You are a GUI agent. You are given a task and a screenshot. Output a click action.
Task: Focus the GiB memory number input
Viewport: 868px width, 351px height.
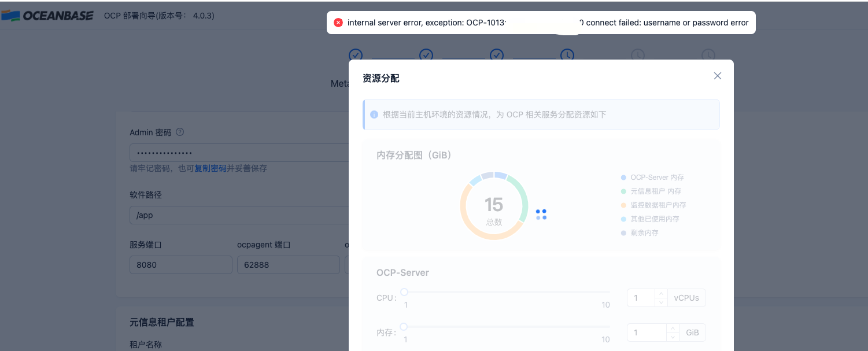click(647, 332)
